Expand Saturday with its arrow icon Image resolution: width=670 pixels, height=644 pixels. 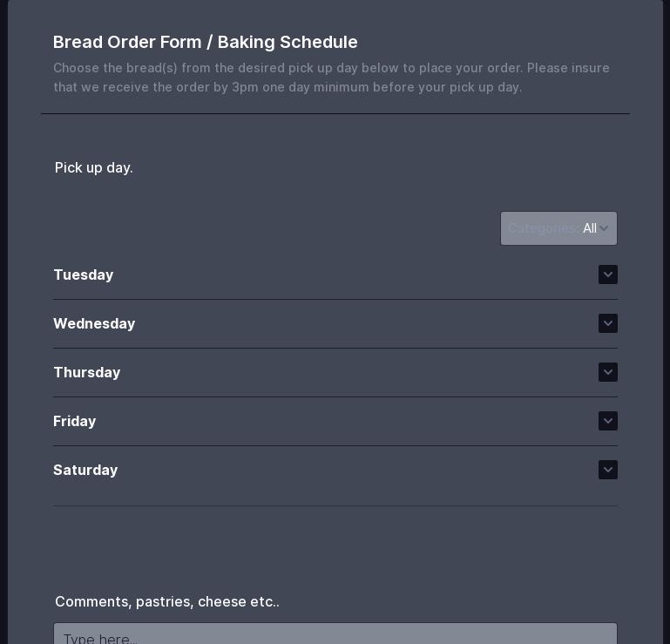pyautogui.click(x=608, y=470)
